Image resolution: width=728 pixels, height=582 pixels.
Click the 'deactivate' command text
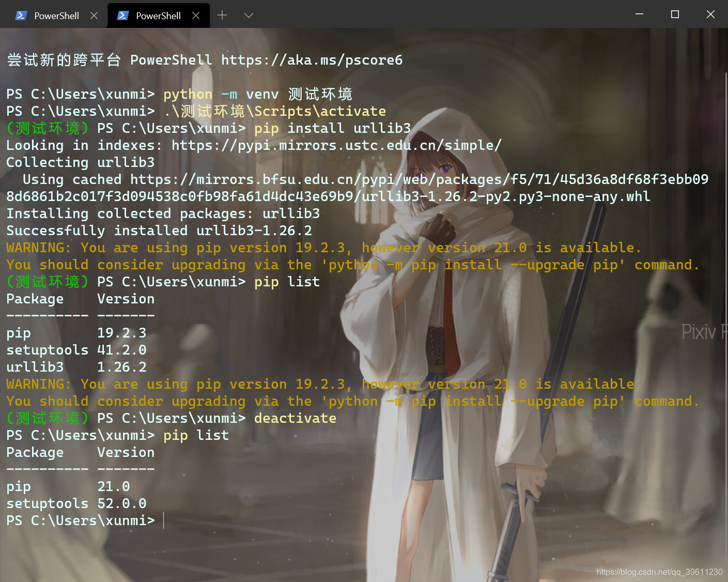point(295,418)
